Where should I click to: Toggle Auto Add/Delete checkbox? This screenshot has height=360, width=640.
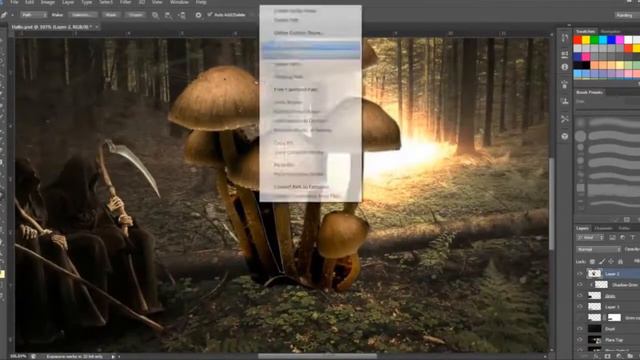coord(210,15)
